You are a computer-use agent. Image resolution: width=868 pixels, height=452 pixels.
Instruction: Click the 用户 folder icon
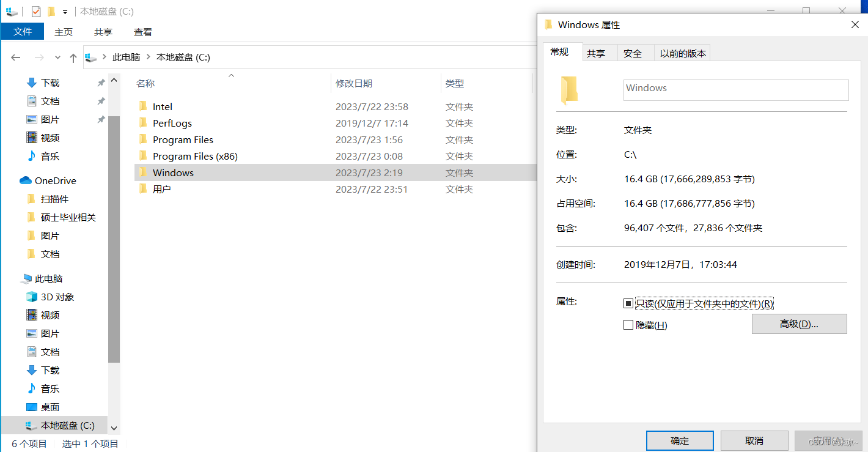tap(143, 189)
